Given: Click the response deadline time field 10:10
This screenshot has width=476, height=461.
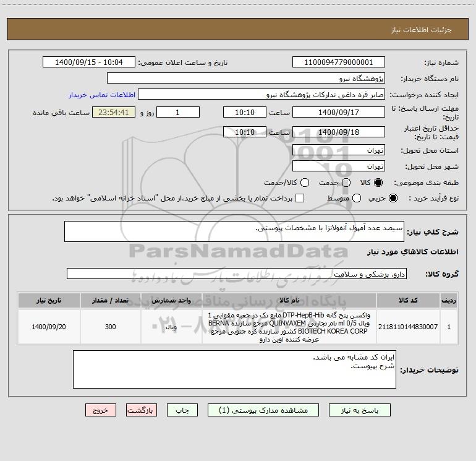Looking at the screenshot, I should [x=245, y=112].
